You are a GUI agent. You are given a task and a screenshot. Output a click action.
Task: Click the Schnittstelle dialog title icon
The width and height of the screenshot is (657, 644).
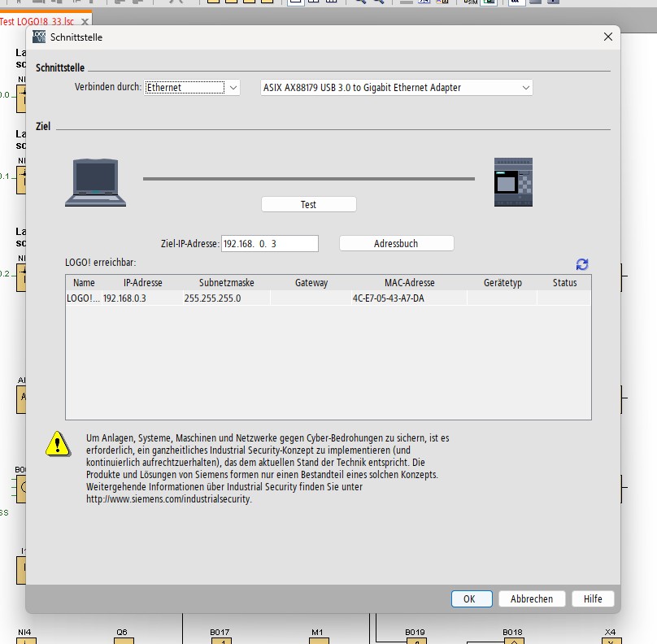click(39, 37)
